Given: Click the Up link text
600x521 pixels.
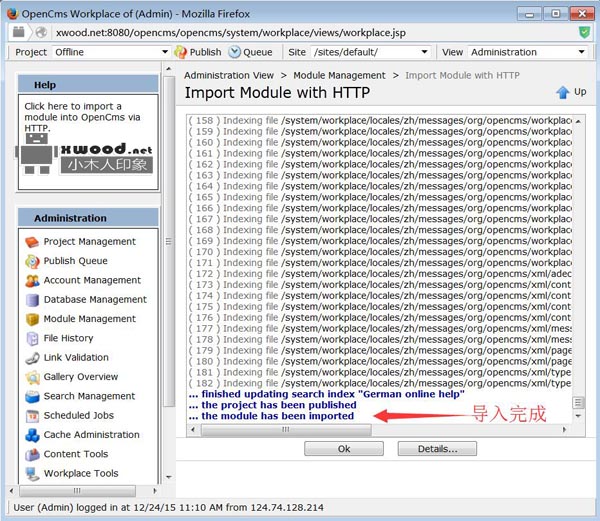Looking at the screenshot, I should click(x=580, y=92).
